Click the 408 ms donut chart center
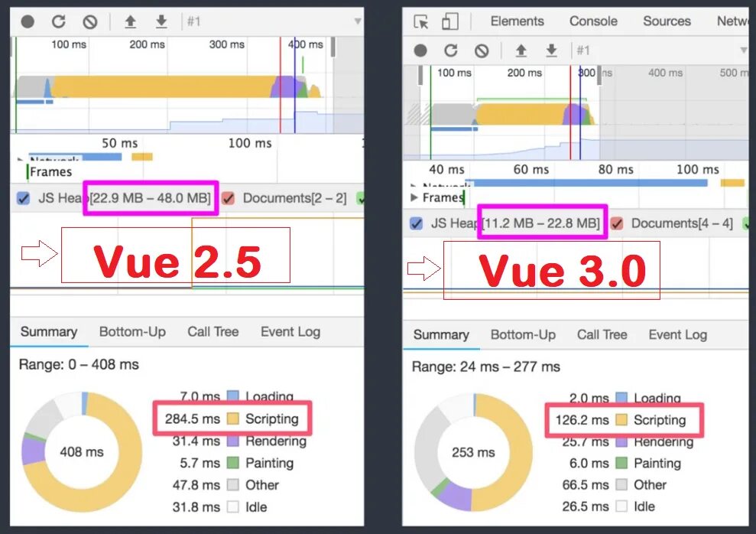The image size is (756, 534). tap(82, 452)
